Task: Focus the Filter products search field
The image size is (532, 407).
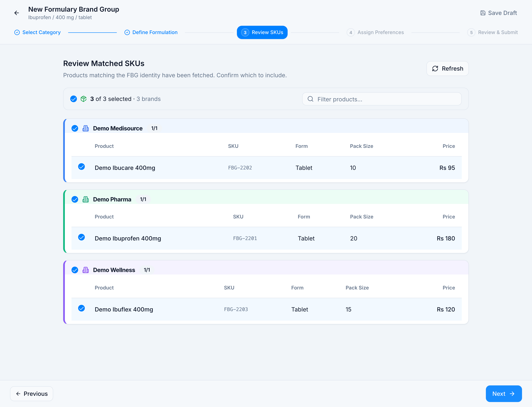Action: [x=382, y=99]
